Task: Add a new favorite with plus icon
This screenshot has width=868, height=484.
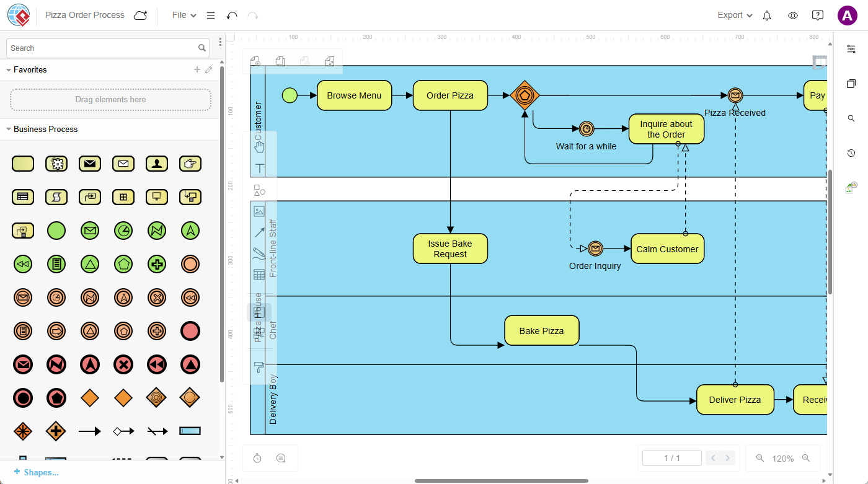Action: tap(197, 70)
